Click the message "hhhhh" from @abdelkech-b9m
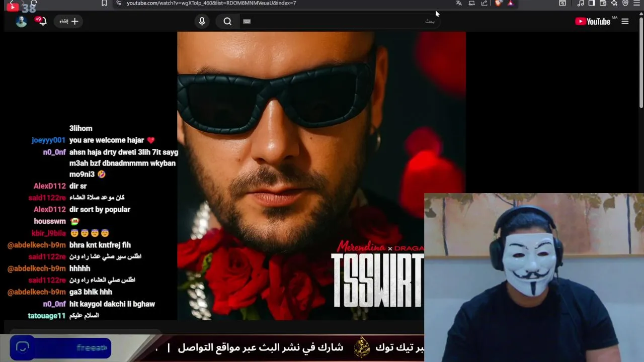 click(79, 268)
